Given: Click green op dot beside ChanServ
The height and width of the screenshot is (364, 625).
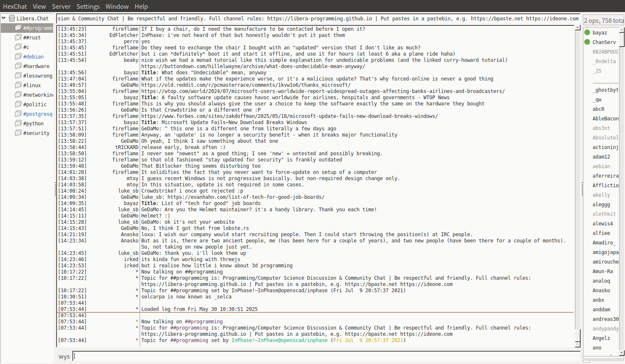Looking at the screenshot, I should tap(587, 42).
